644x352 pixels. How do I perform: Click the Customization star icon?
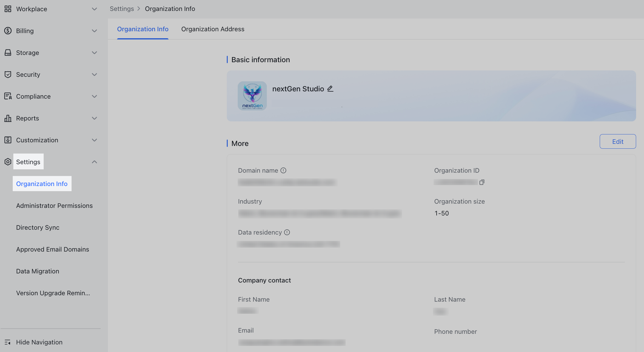point(8,140)
